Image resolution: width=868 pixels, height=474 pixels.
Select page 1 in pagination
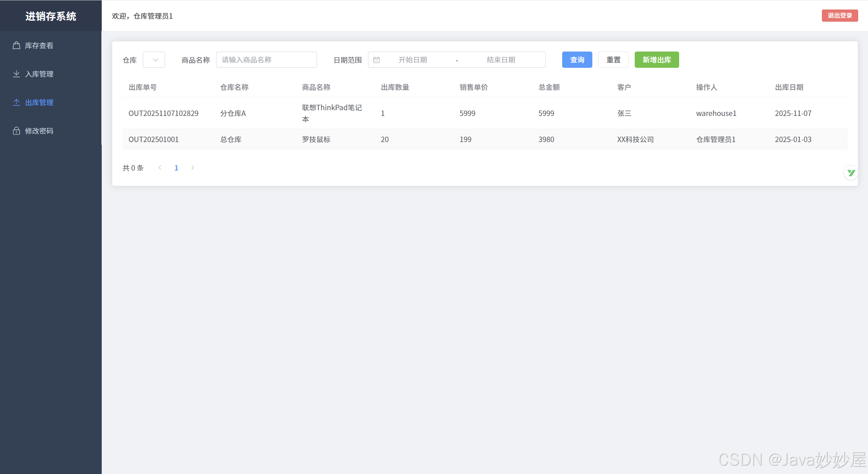176,168
